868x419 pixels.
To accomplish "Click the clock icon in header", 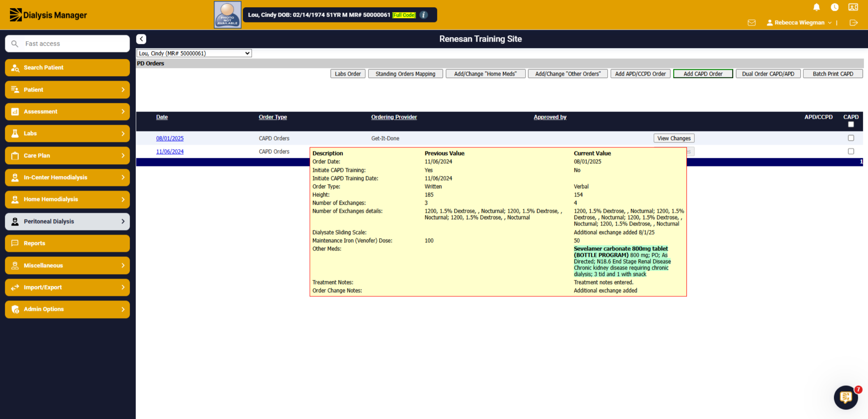I will (x=834, y=7).
